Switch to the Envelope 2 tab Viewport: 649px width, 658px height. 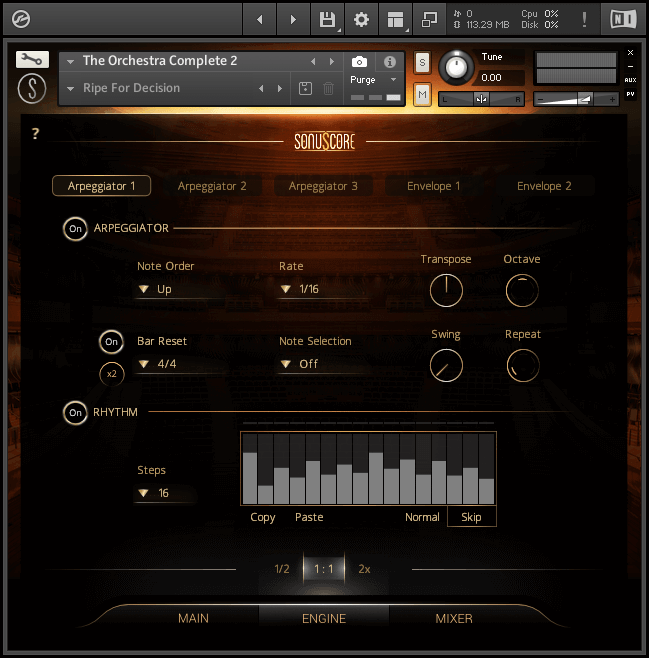click(x=544, y=186)
